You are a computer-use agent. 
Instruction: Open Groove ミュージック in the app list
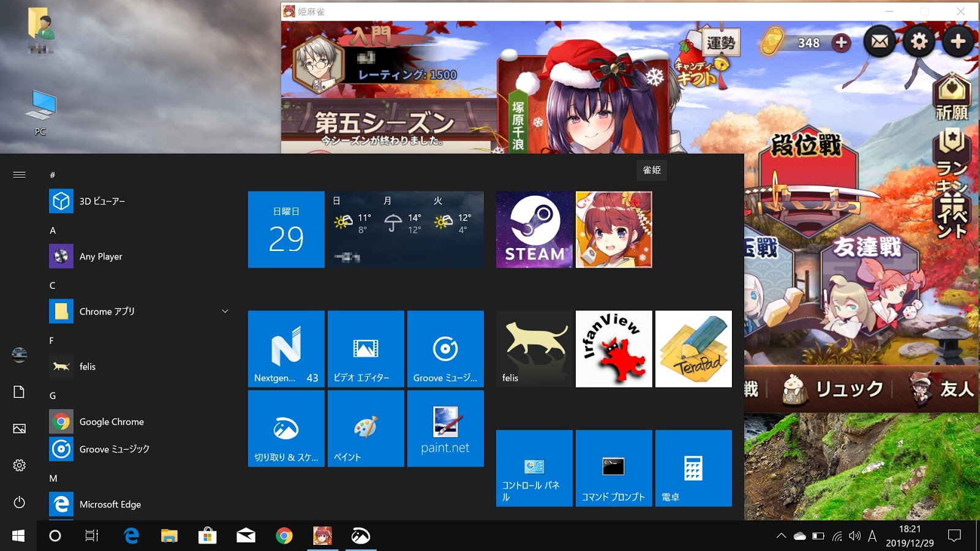pyautogui.click(x=141, y=449)
